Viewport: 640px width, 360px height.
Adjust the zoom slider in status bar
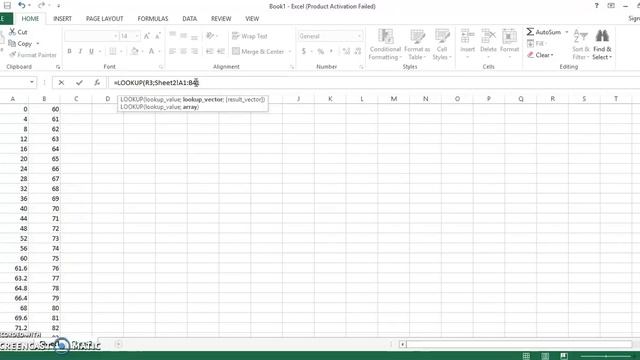coord(606,356)
